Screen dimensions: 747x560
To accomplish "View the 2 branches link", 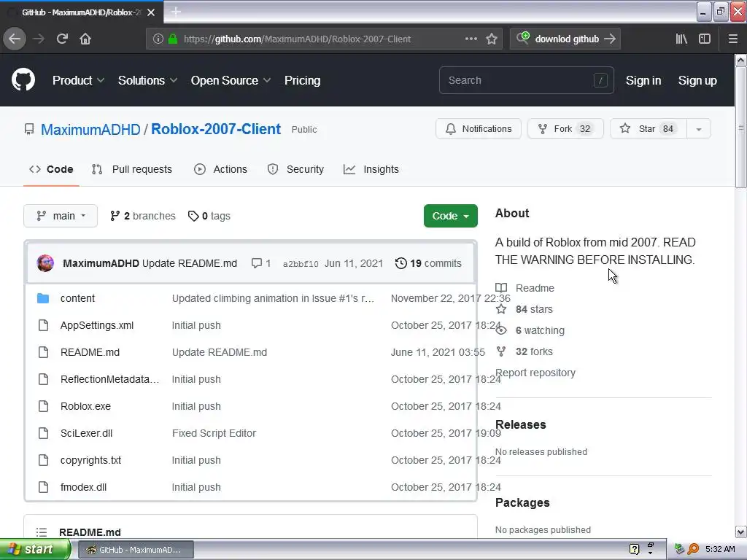I will tap(142, 216).
